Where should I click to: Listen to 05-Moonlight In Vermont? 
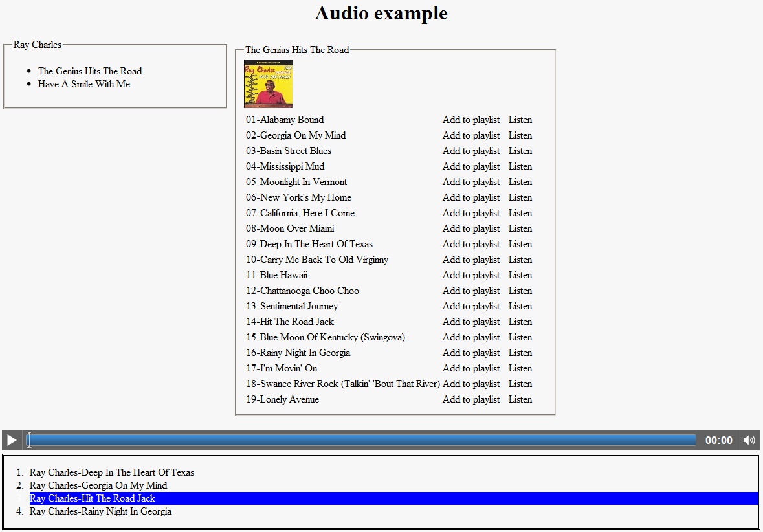520,182
